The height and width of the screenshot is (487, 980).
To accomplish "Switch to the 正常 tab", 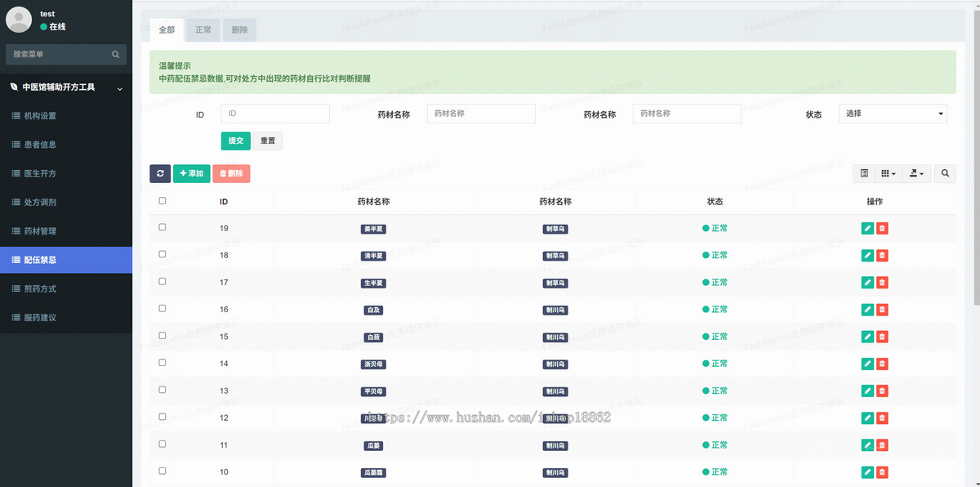I will click(203, 29).
